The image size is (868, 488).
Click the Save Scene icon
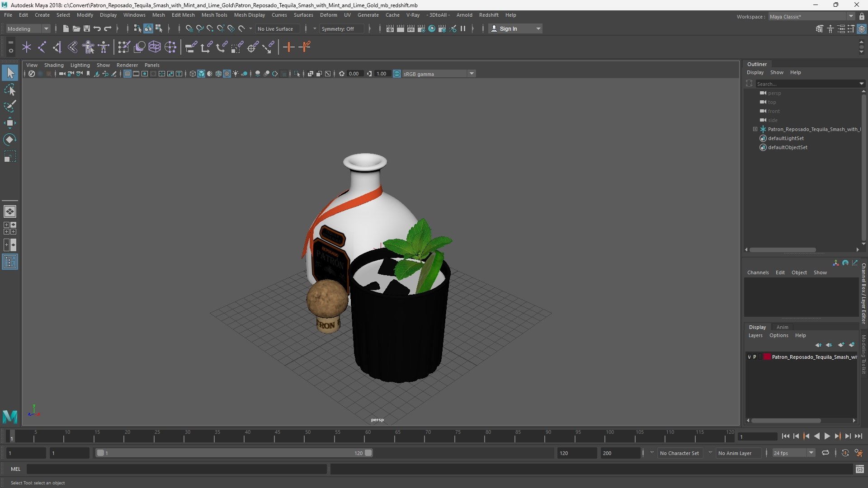[86, 28]
